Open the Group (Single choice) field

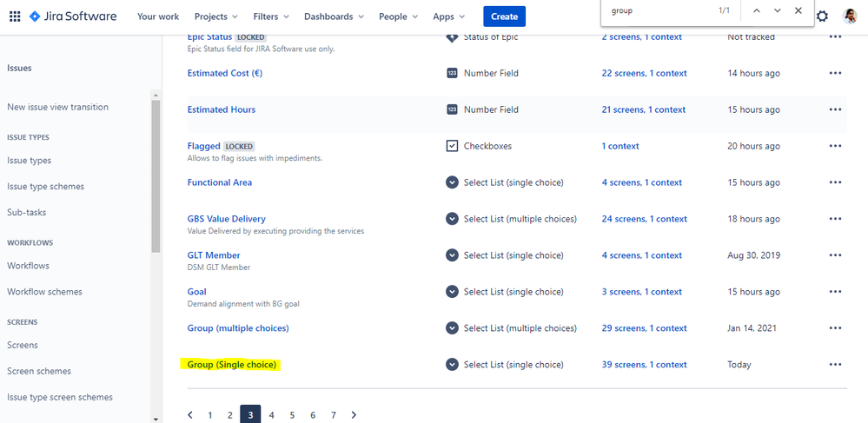coord(231,365)
